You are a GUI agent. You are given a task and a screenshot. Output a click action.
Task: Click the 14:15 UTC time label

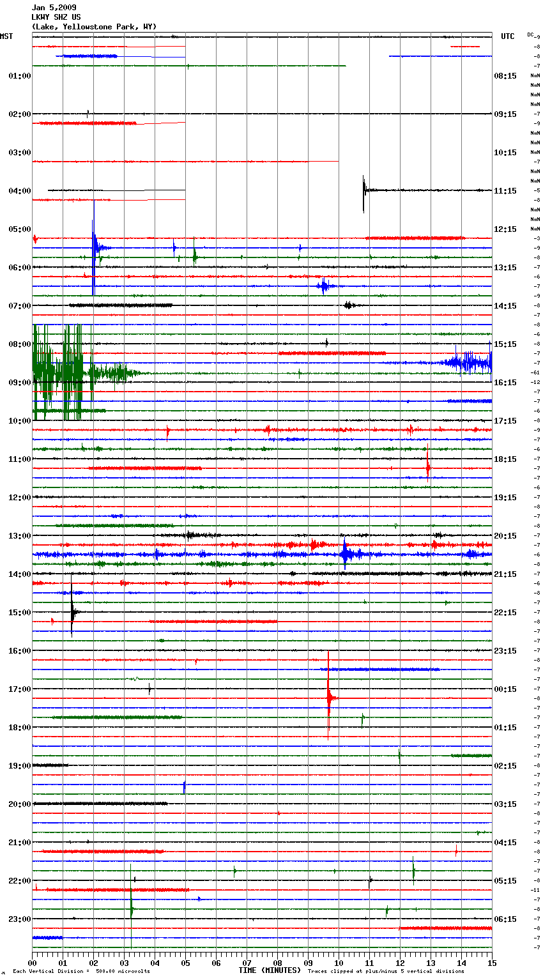point(505,306)
